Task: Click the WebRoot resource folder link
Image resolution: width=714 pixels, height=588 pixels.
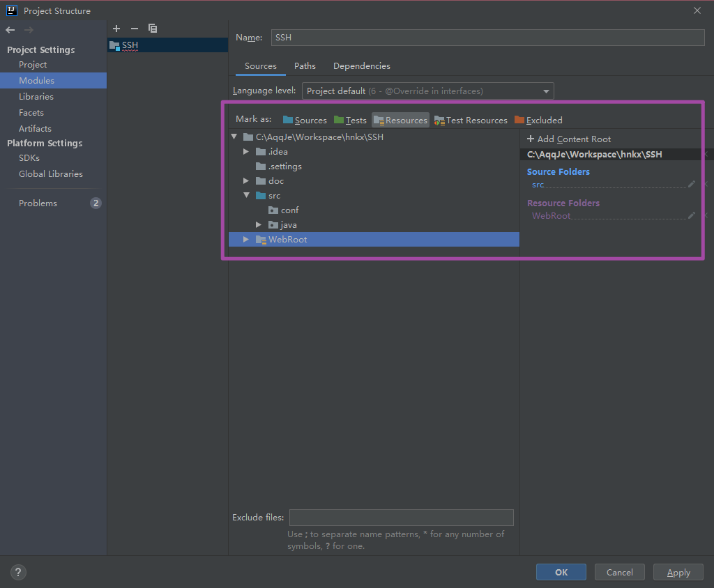Action: (x=551, y=216)
